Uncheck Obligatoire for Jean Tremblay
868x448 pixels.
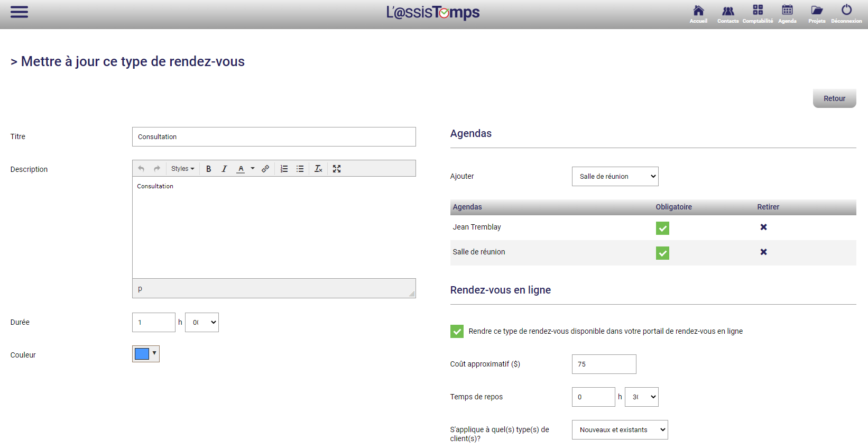pos(662,228)
